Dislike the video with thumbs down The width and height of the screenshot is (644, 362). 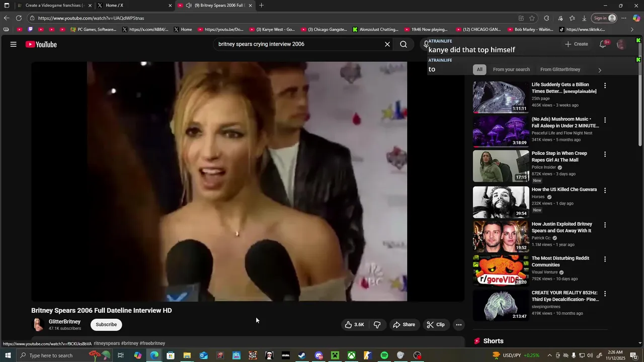pos(377,325)
